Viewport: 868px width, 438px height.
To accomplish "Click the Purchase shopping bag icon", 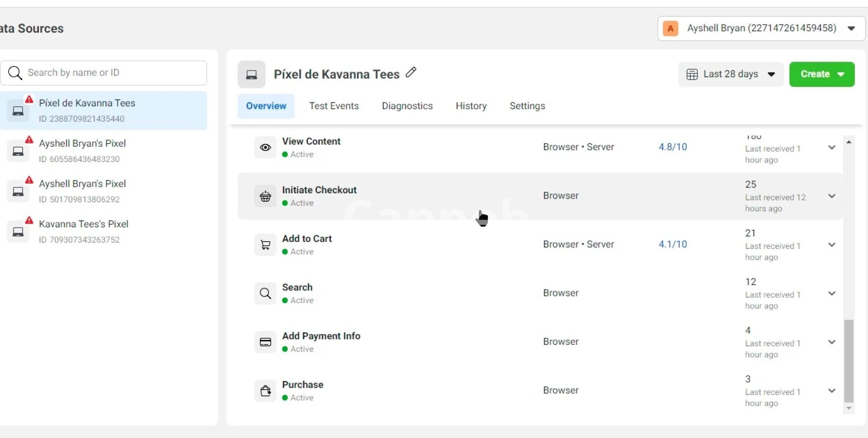I will tap(265, 391).
